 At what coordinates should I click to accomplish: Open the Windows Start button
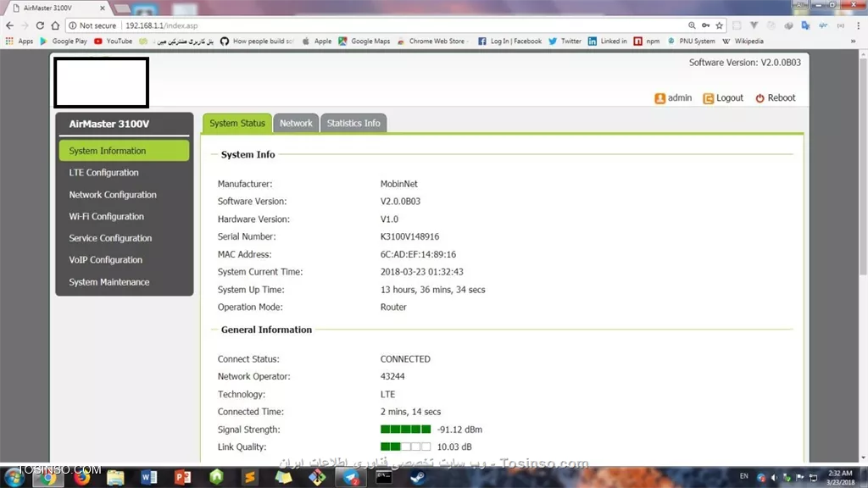14,477
